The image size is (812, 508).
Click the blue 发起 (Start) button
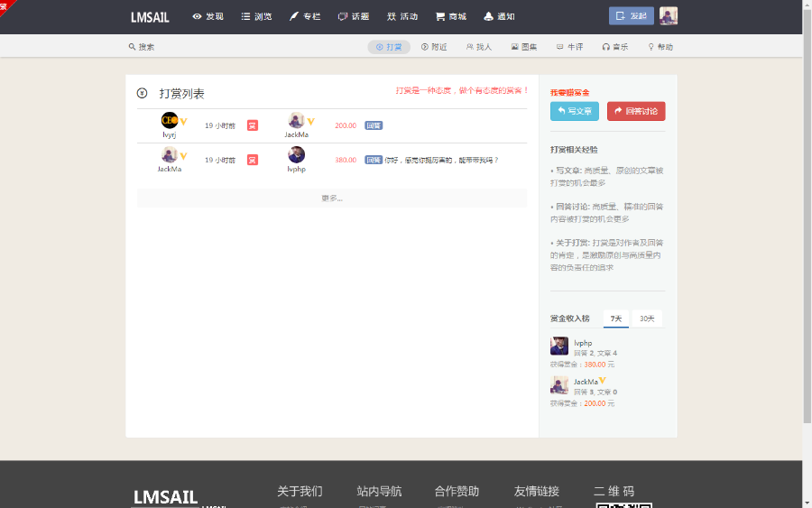(631, 16)
